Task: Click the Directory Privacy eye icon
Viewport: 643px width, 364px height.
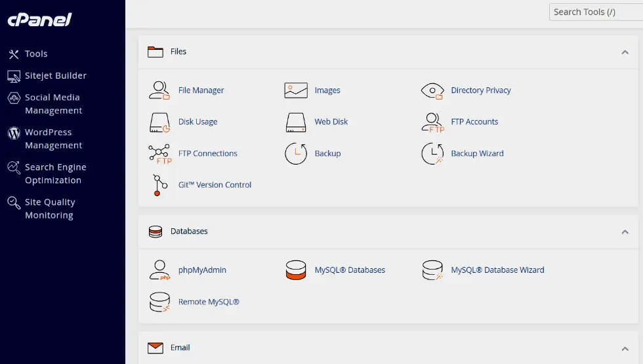Action: point(432,91)
